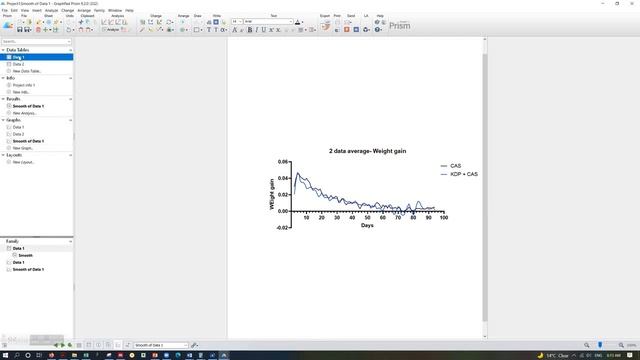The height and width of the screenshot is (360, 640).
Task: Click the navigator search field
Action: [x=36, y=42]
